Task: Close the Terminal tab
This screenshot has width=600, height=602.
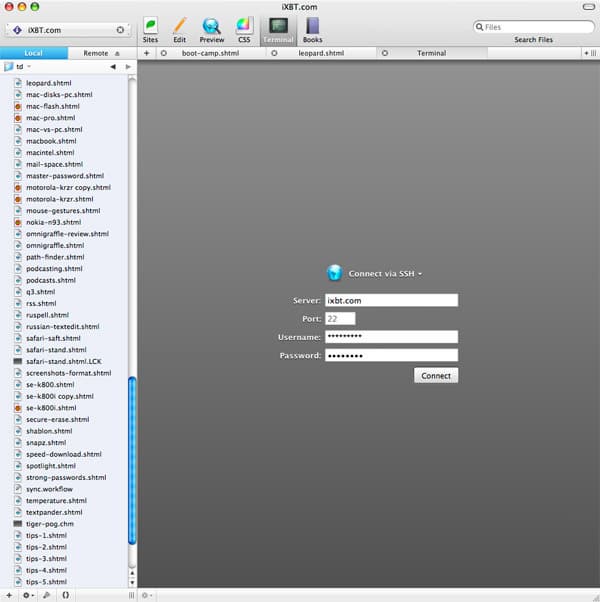Action: click(x=385, y=53)
